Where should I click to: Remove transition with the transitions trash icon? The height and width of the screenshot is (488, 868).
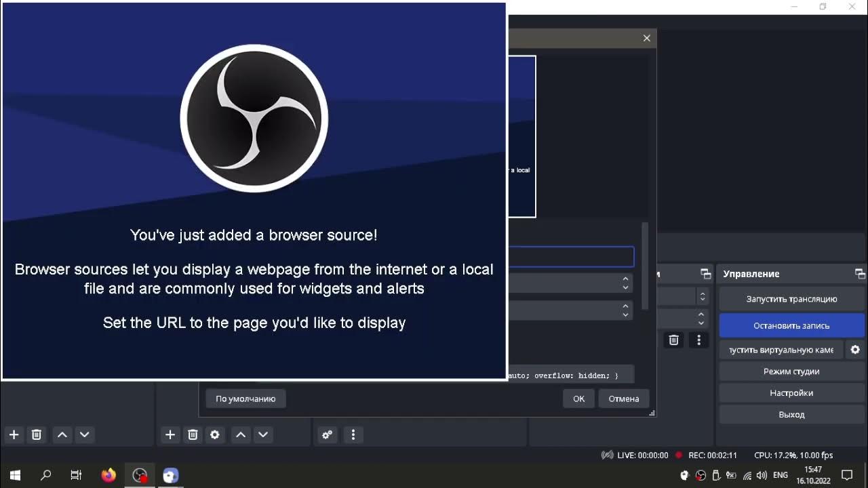pyautogui.click(x=673, y=340)
